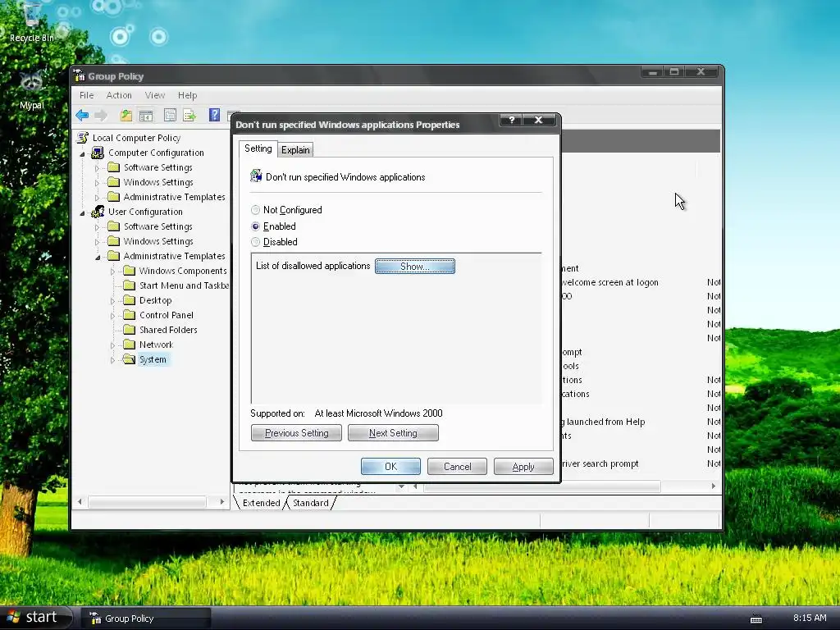Open the Help menu
Viewport: 840px width, 630px height.
pos(188,95)
